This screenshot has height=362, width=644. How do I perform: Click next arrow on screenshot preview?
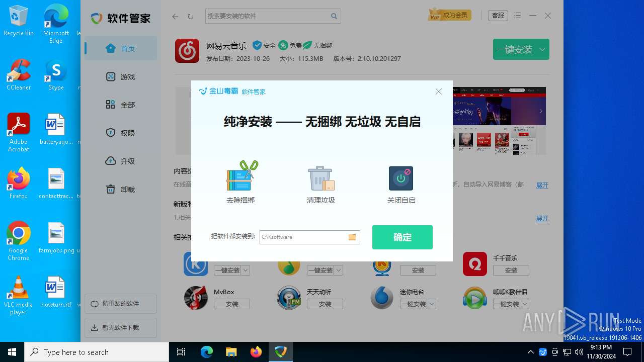click(x=541, y=111)
